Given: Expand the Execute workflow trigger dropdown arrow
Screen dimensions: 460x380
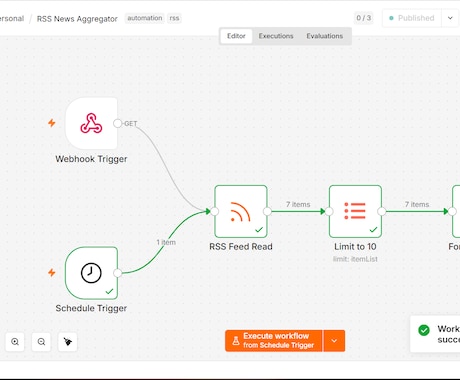Looking at the screenshot, I should point(334,341).
